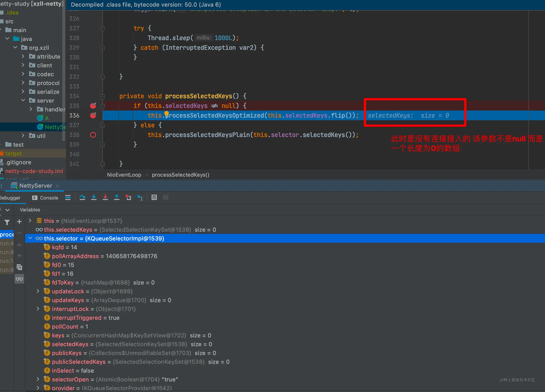Expand the 'this' NioEventLoop variable
The width and height of the screenshot is (545, 392).
click(30, 220)
